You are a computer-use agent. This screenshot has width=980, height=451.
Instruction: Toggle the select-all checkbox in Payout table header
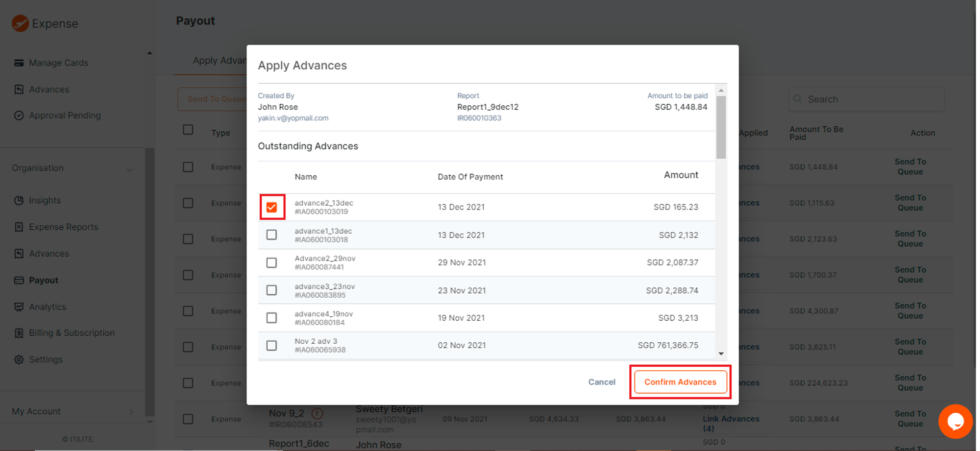click(188, 130)
